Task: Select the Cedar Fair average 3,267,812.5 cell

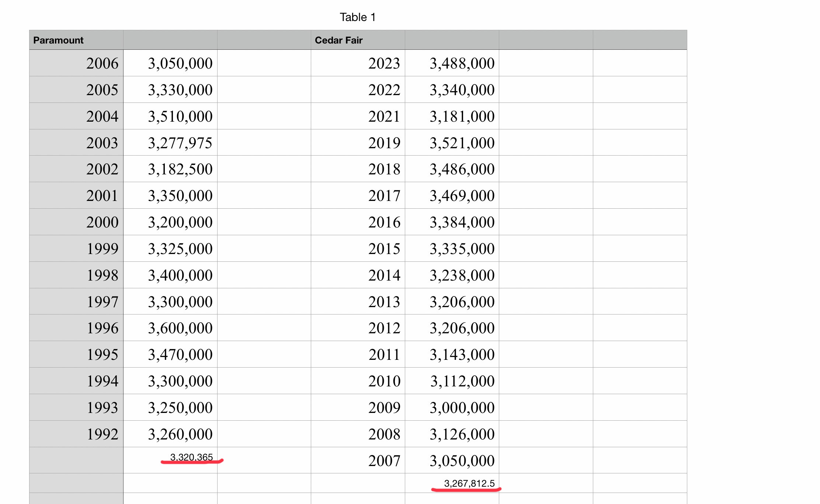Action: (x=452, y=483)
